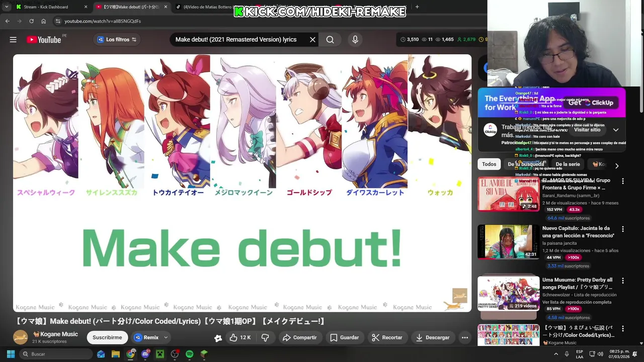Image resolution: width=644 pixels, height=362 pixels.
Task: Select the De tu búsqueda chip
Action: 526,164
